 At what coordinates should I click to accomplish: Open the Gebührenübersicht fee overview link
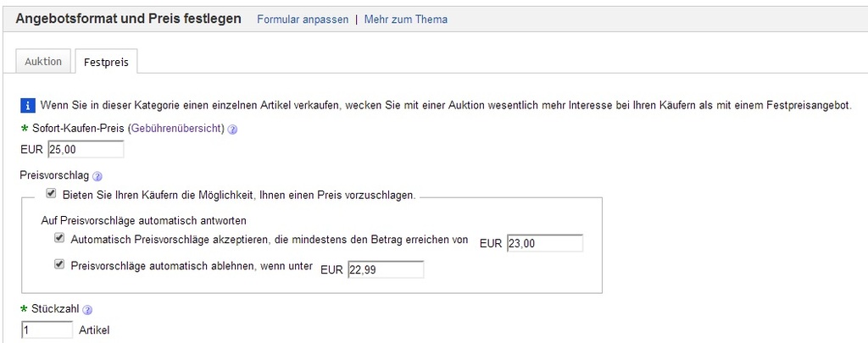point(175,129)
